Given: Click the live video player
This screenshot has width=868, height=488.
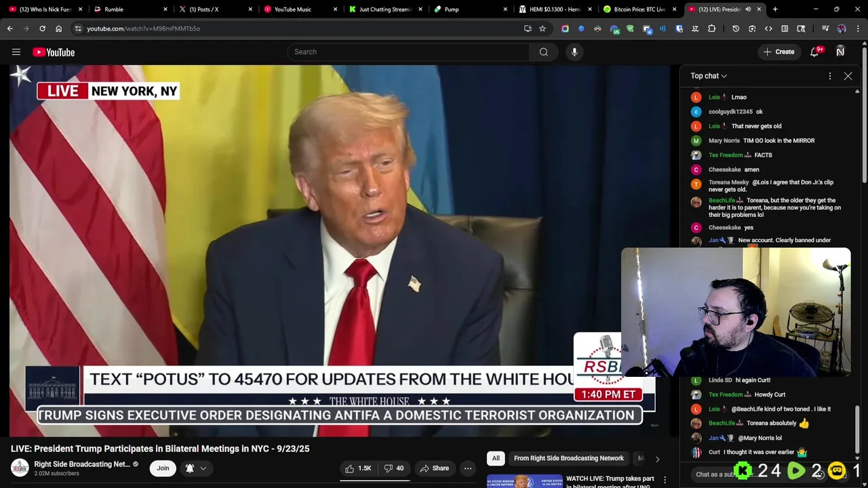Looking at the screenshot, I should [340, 251].
